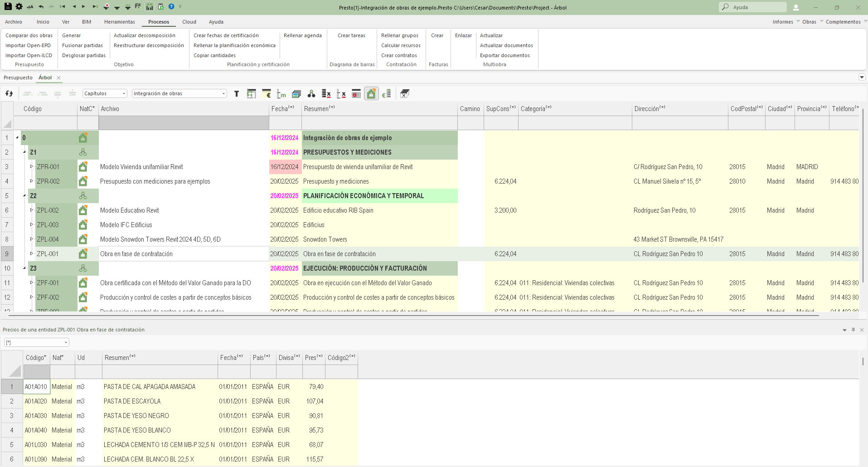Open the settings gear icon

click(x=19, y=7)
